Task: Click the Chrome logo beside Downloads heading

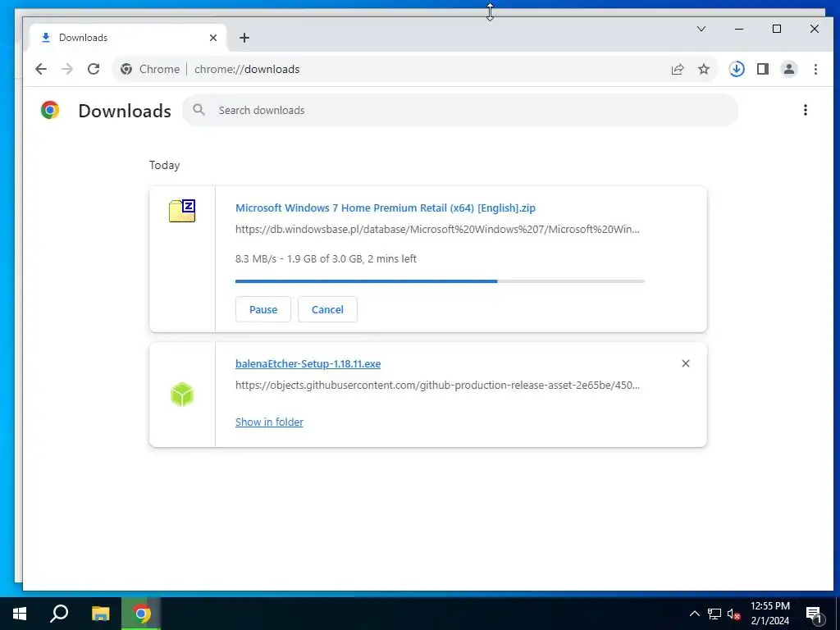Action: (x=50, y=110)
